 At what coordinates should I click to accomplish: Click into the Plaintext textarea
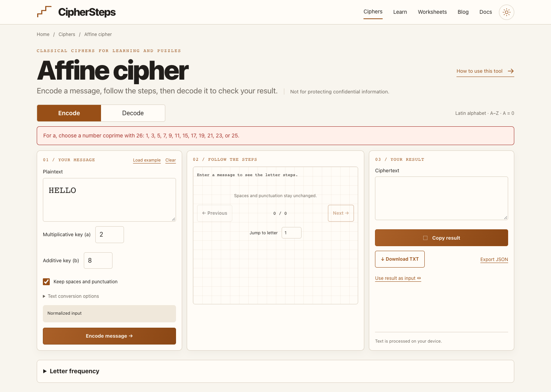[x=109, y=200]
